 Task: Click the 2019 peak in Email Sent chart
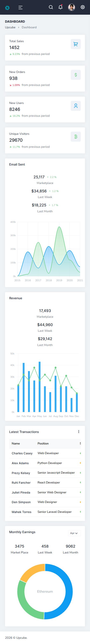(59, 227)
